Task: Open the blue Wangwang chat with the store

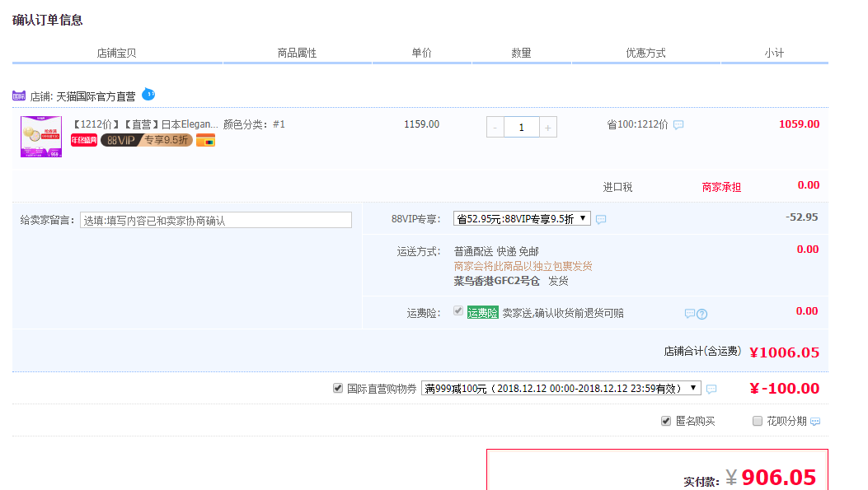Action: [x=148, y=95]
